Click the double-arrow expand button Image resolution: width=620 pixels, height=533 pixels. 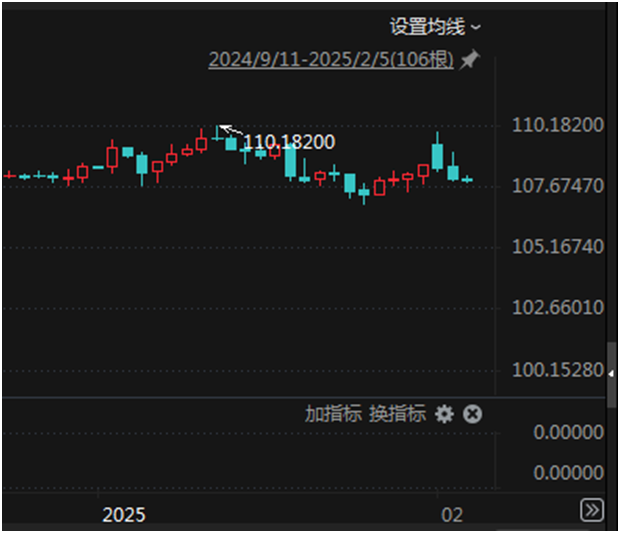[x=592, y=510]
